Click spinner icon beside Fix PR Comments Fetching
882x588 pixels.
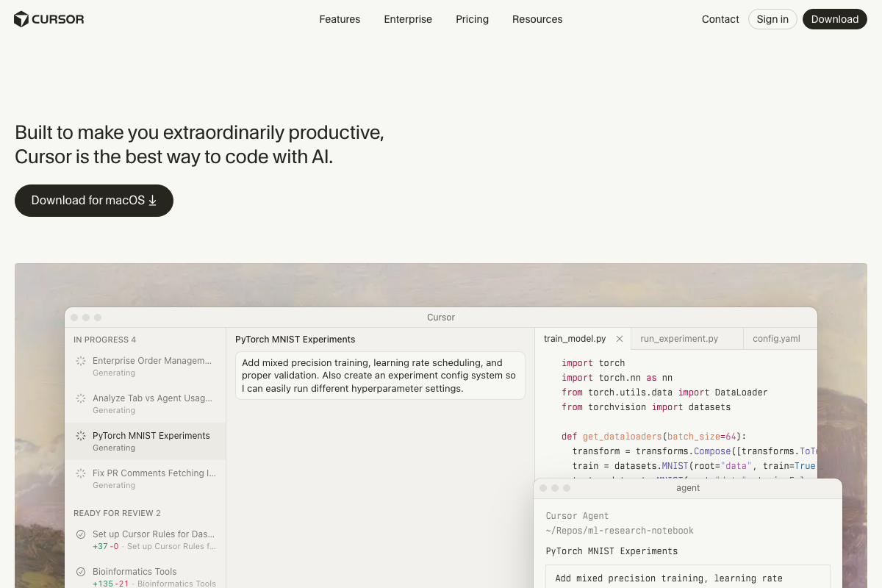point(81,473)
